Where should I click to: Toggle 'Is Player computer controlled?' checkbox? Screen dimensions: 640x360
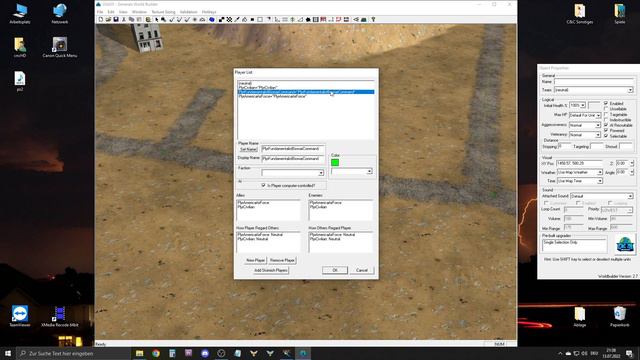pos(263,185)
